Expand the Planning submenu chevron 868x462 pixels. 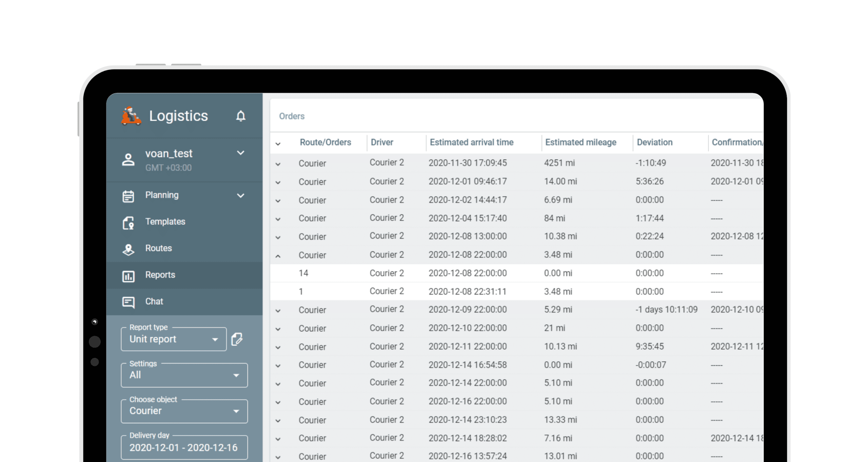coord(240,196)
